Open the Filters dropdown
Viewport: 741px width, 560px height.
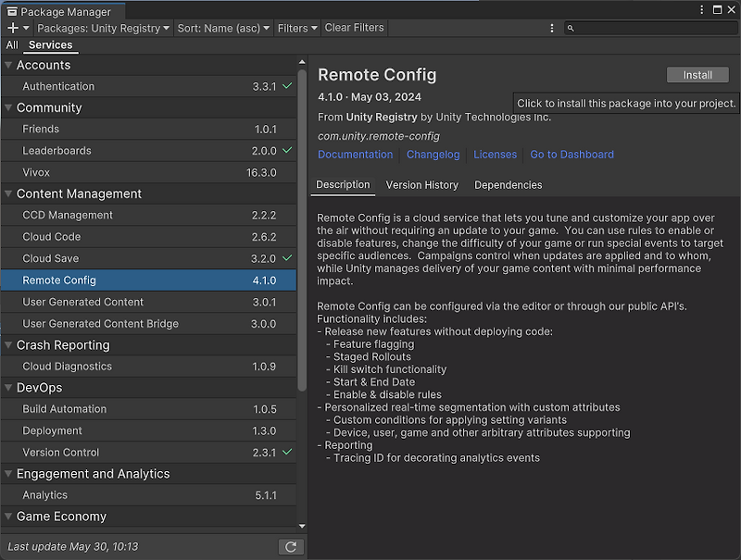[296, 28]
